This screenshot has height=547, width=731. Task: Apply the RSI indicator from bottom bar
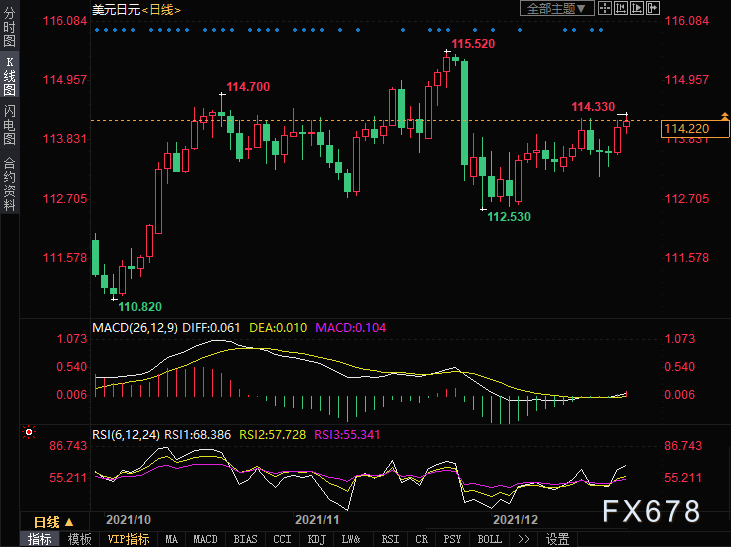click(x=390, y=539)
